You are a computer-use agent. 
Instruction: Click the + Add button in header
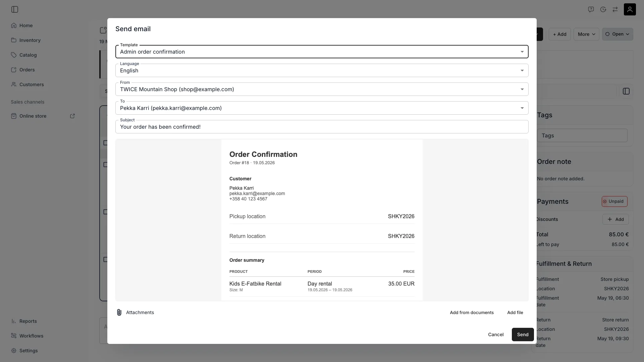tap(559, 34)
